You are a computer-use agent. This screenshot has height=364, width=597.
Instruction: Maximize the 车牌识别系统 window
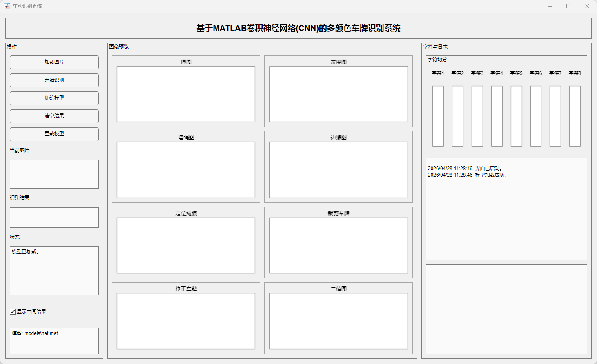tap(568, 6)
